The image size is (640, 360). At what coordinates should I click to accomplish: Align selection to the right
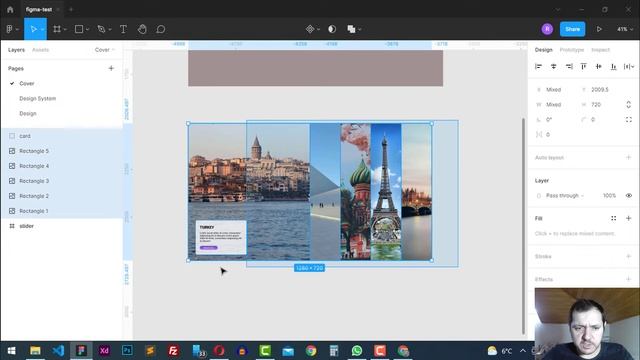click(x=569, y=67)
